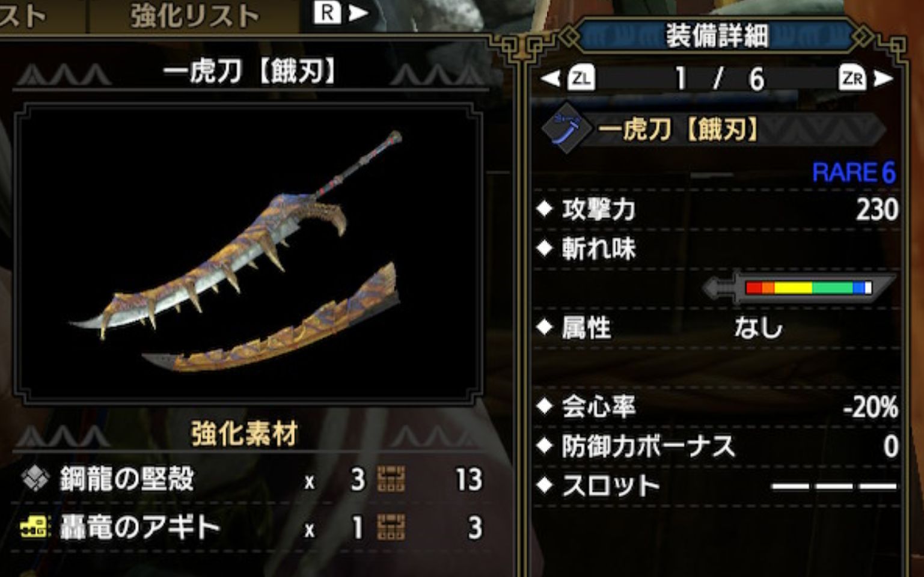Click the 一虎刀【餓刃】 weapon preview image
The height and width of the screenshot is (577, 924).
[x=248, y=252]
